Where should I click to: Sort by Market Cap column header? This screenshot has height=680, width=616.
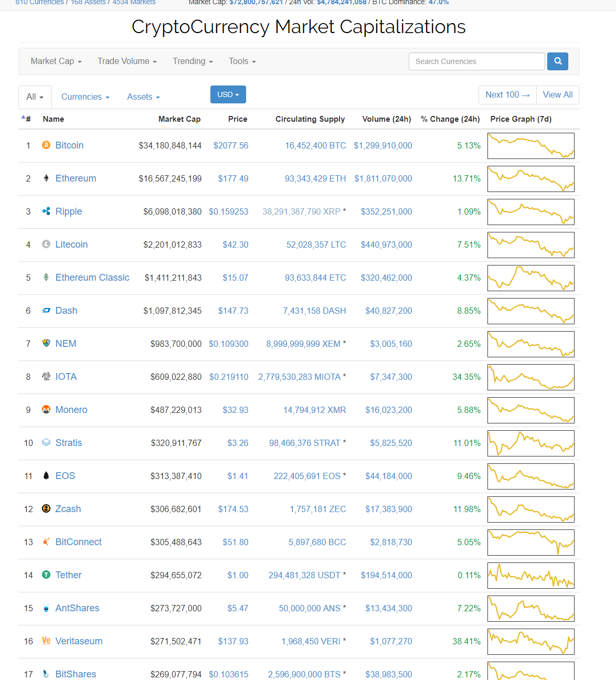179,119
